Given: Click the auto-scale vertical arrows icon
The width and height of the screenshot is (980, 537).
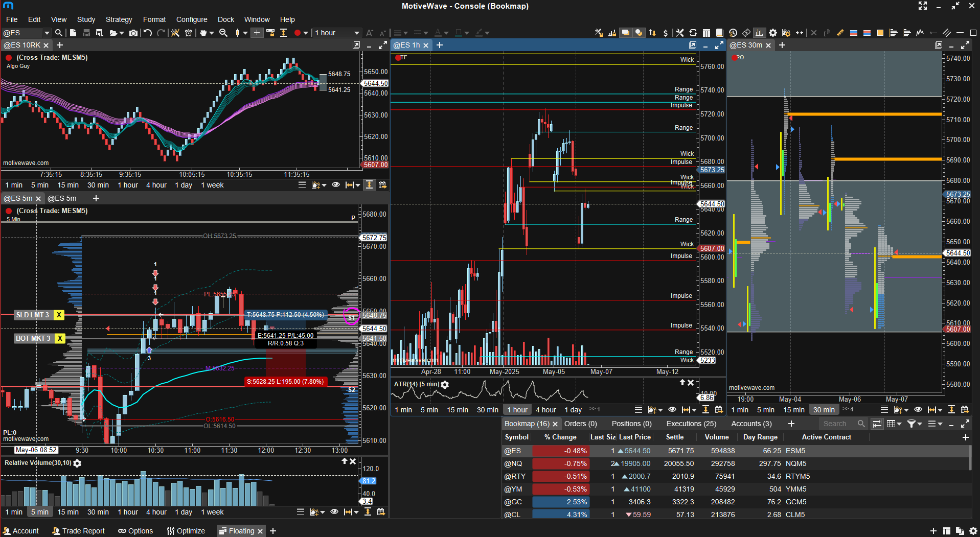Looking at the screenshot, I should click(x=284, y=33).
